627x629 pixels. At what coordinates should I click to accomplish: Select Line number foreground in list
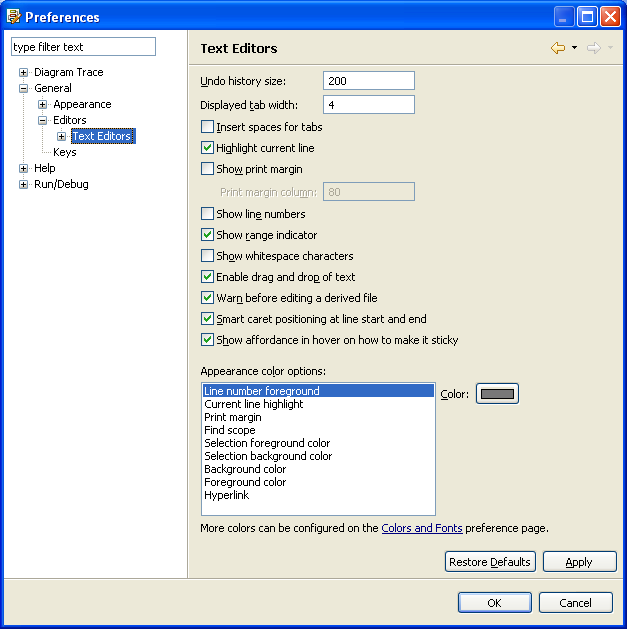coord(318,391)
